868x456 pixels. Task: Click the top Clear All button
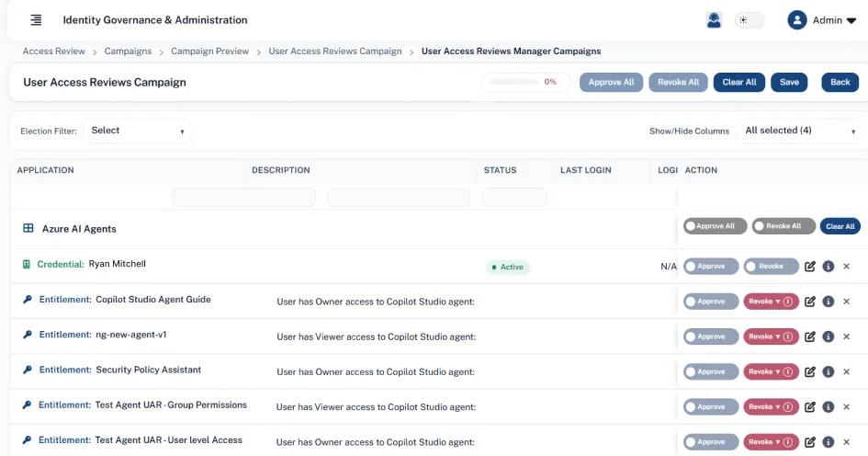coord(739,82)
